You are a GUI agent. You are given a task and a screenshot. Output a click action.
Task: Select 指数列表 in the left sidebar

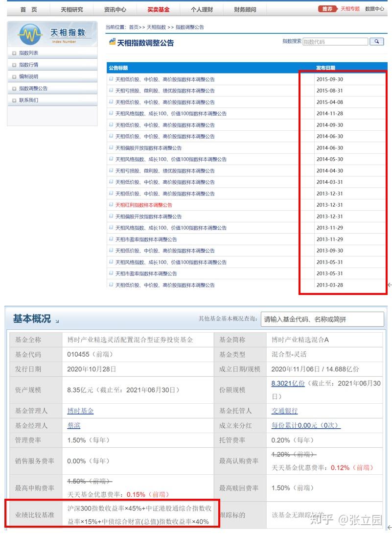[29, 53]
